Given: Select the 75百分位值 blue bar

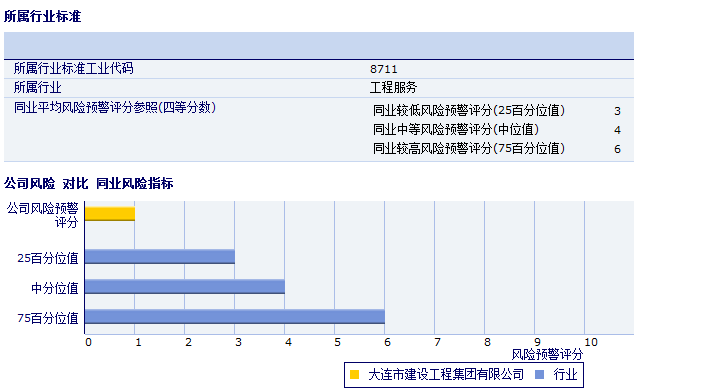Looking at the screenshot, I should click(x=235, y=316).
